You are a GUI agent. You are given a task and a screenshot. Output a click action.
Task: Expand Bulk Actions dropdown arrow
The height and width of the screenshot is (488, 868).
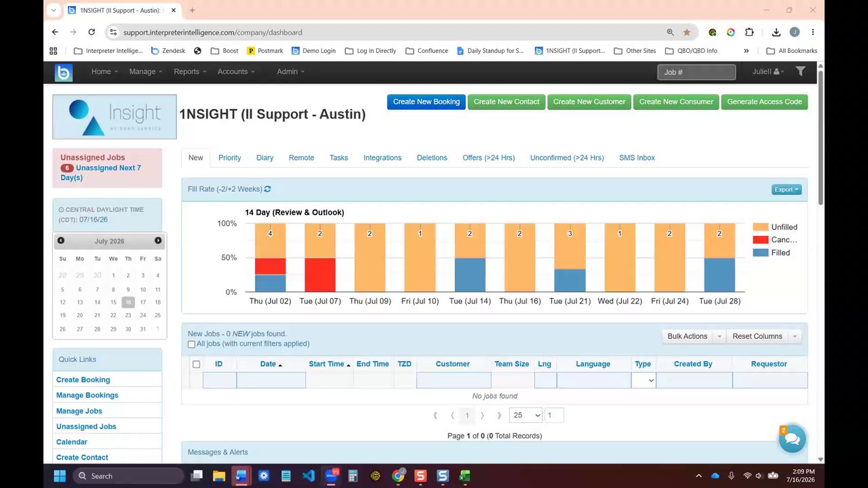pos(719,336)
